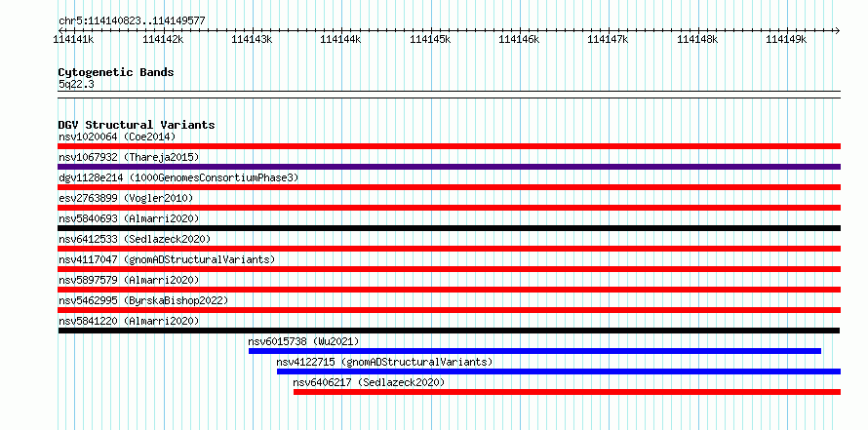Viewport: 868px width, 430px height.
Task: Select the red bar for nsv6412533
Action: click(449, 249)
